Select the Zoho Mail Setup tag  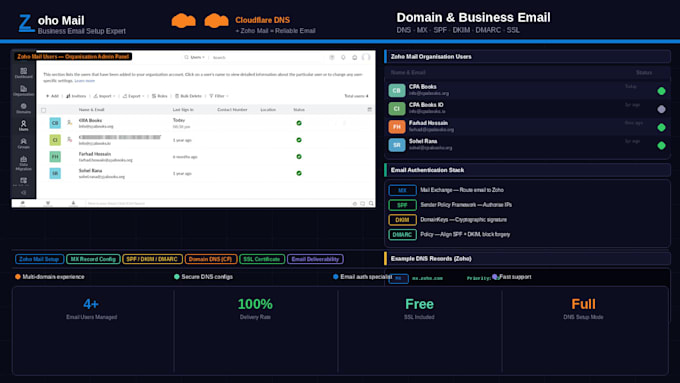coord(39,259)
